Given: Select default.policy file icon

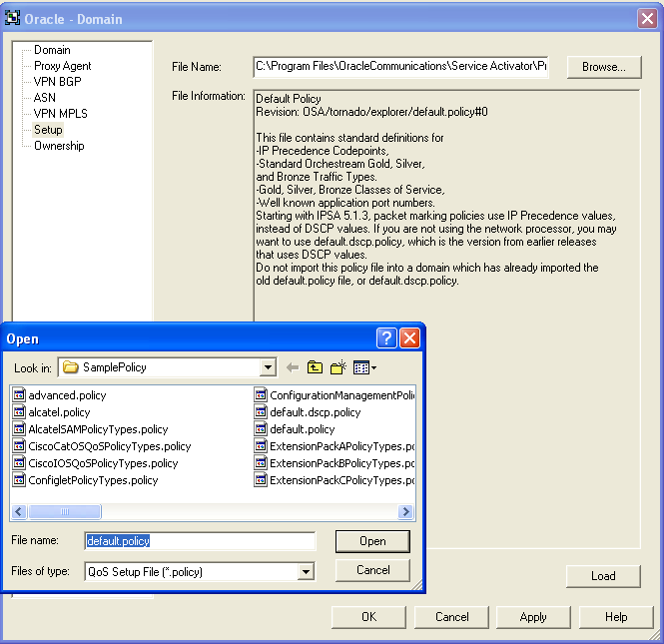Looking at the screenshot, I should (x=261, y=428).
